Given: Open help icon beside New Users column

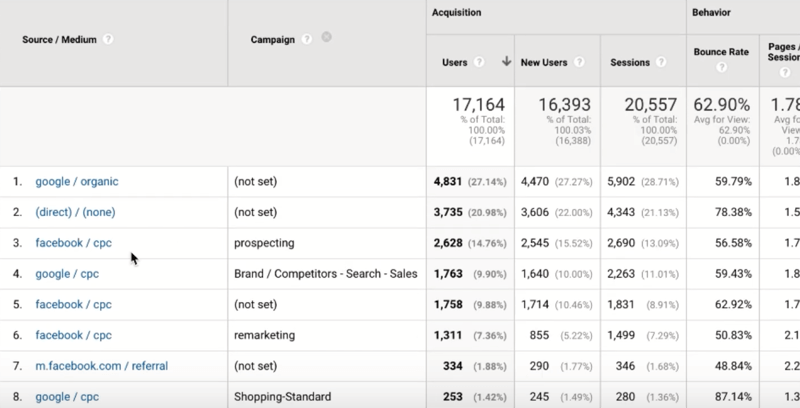Looking at the screenshot, I should coord(579,62).
